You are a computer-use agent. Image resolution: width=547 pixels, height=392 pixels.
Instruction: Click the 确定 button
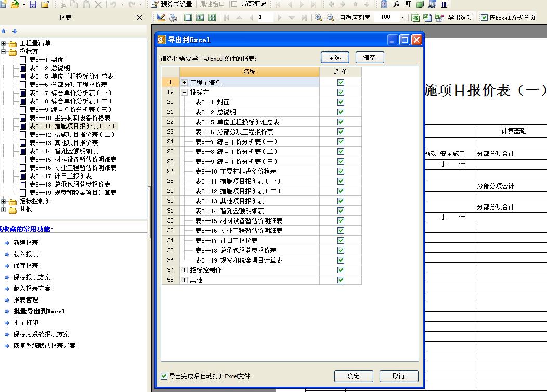pos(354,376)
